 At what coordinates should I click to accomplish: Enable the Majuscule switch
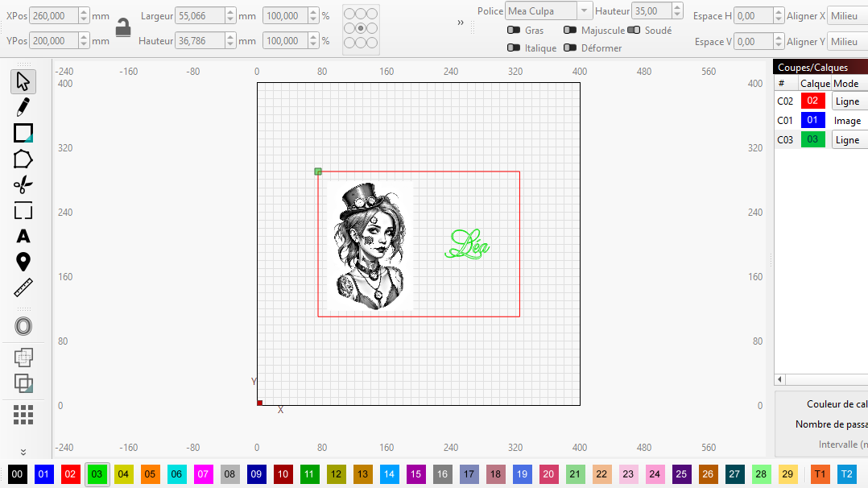tap(570, 30)
